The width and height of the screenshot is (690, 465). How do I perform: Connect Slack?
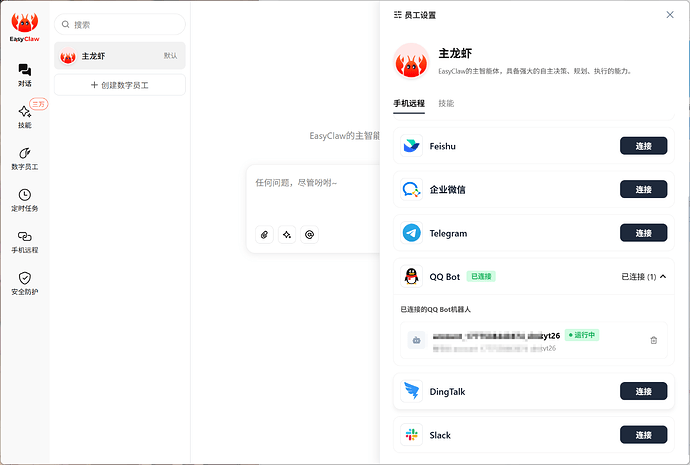tap(643, 435)
